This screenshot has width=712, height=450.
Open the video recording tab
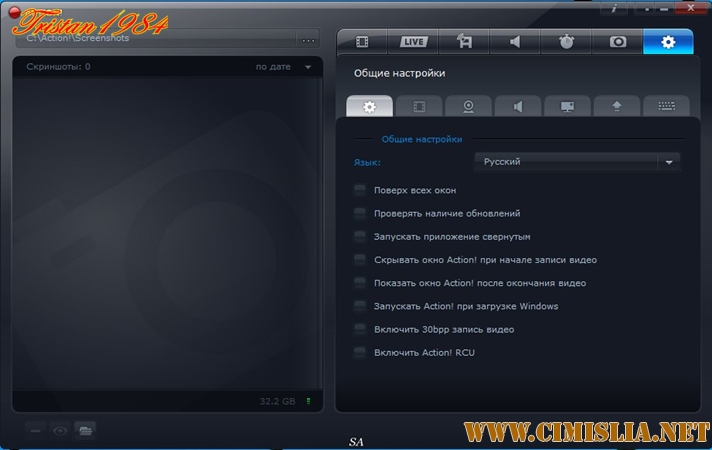(361, 42)
